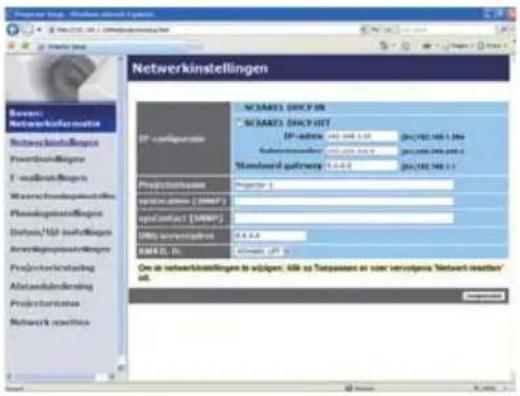This screenshot has height=396, width=520.
Task: Open the AMX D.D. dropdown list
Action: [262, 251]
